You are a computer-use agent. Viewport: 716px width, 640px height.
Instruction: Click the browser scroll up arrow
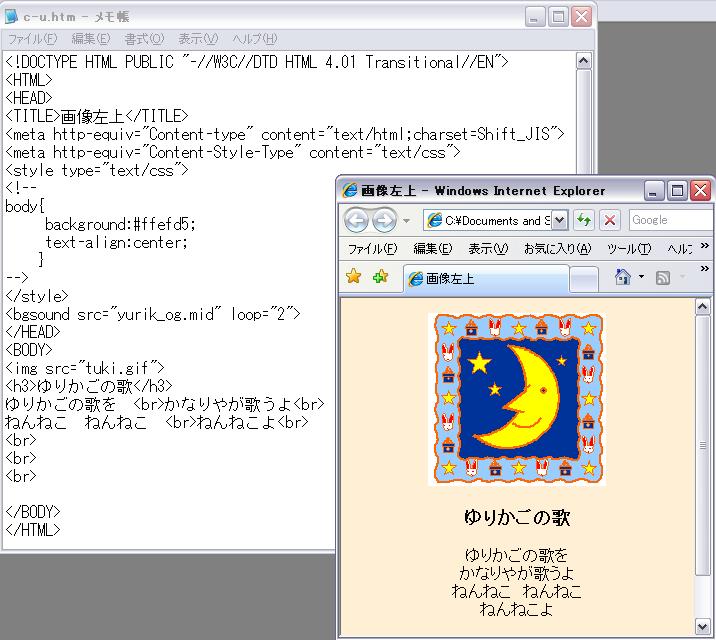702,307
